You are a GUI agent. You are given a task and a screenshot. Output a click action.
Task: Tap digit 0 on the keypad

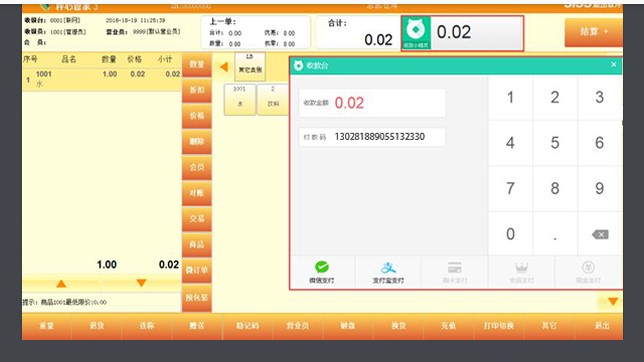click(510, 234)
